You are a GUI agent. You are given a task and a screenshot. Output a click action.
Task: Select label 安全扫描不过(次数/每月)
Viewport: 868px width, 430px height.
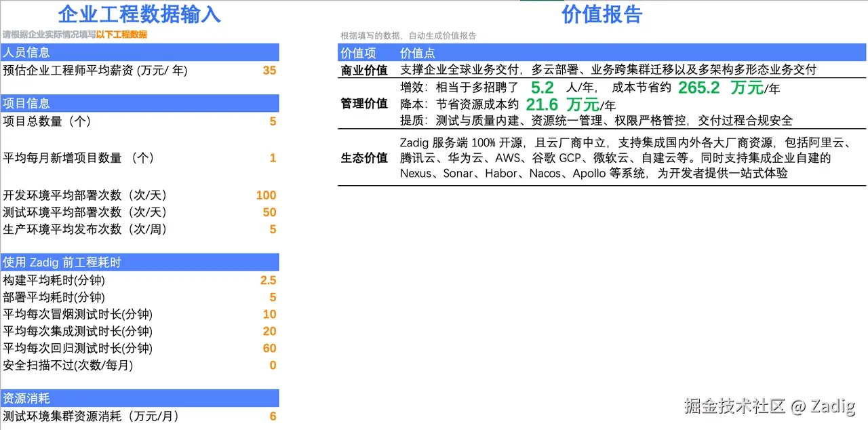(x=68, y=365)
